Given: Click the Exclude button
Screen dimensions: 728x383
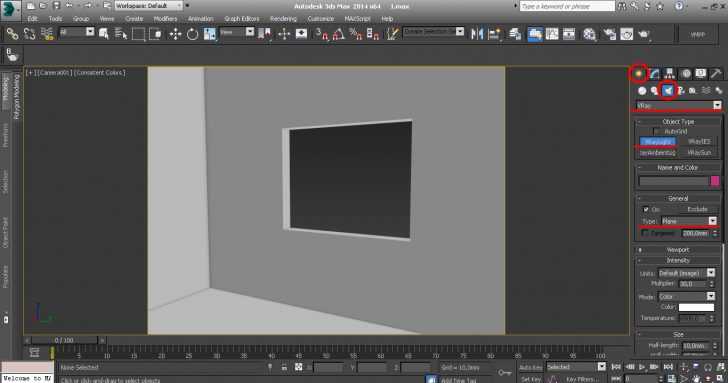Looking at the screenshot, I should click(x=697, y=209).
